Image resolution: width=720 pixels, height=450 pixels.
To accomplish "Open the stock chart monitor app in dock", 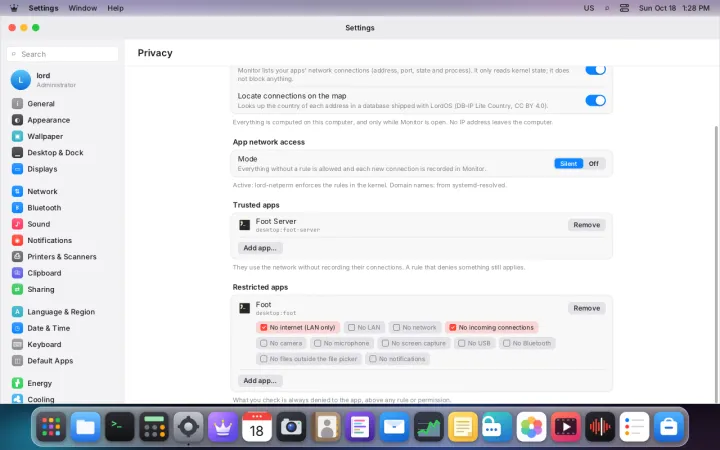I will [x=428, y=427].
